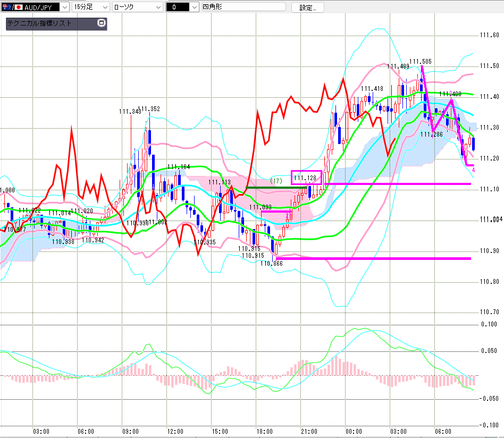Screen dimensions: 504x438
Task: Open the AUD/JPY currency pair dropdown
Action: click(35, 7)
